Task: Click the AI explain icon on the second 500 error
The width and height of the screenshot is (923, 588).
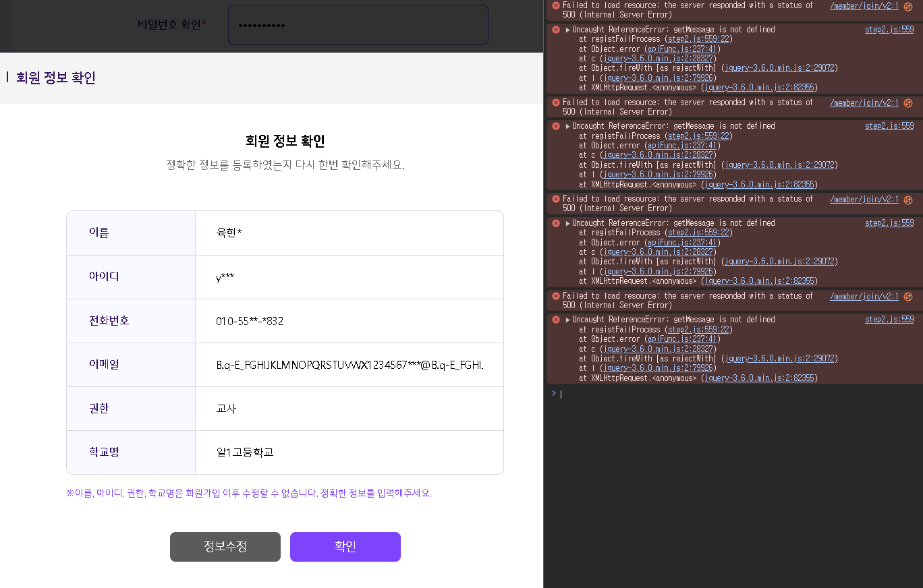Action: click(908, 103)
